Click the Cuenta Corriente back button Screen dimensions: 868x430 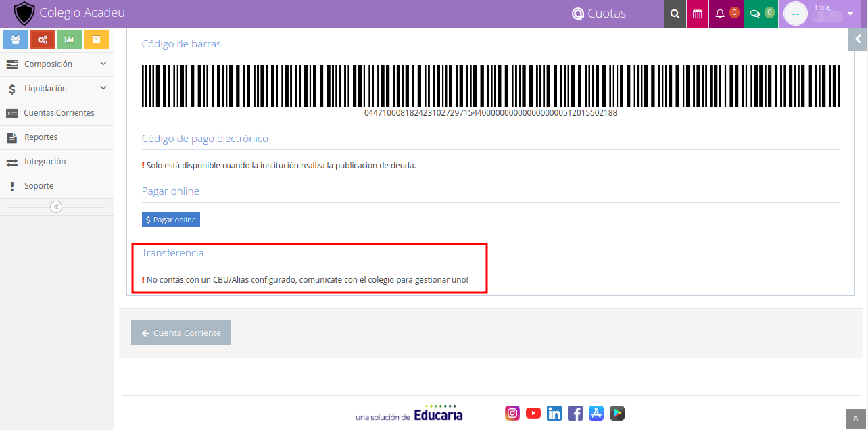tap(181, 333)
